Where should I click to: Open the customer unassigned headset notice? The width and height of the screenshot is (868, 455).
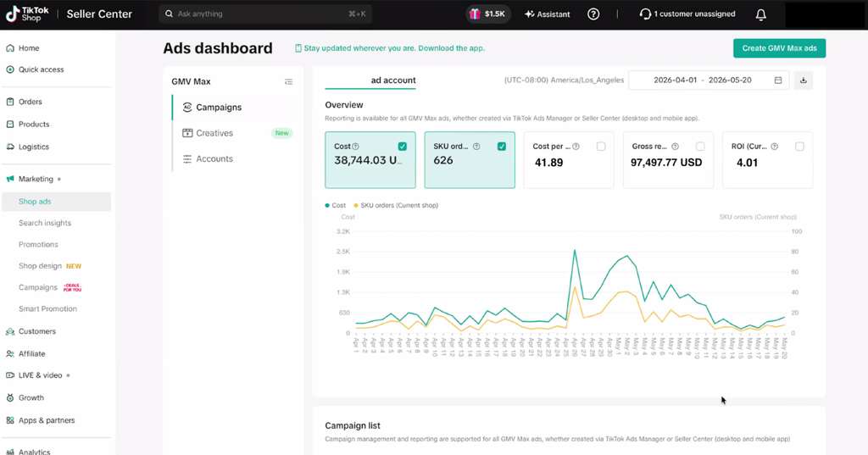point(687,14)
